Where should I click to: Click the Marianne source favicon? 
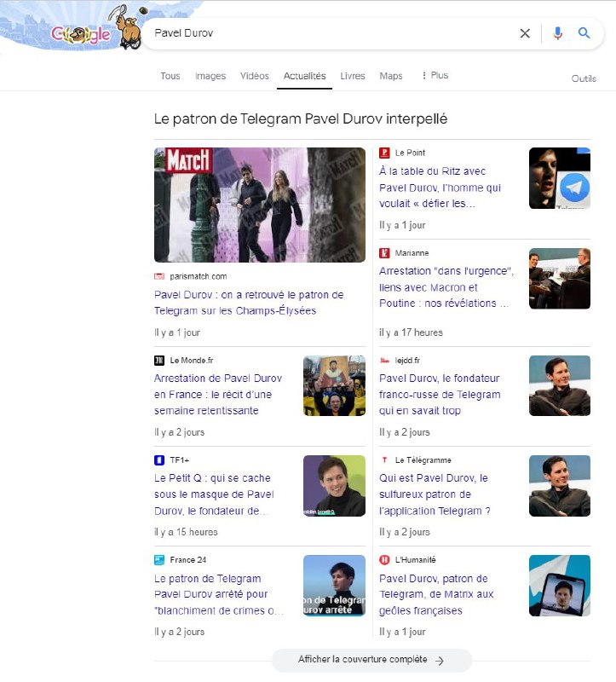384,252
